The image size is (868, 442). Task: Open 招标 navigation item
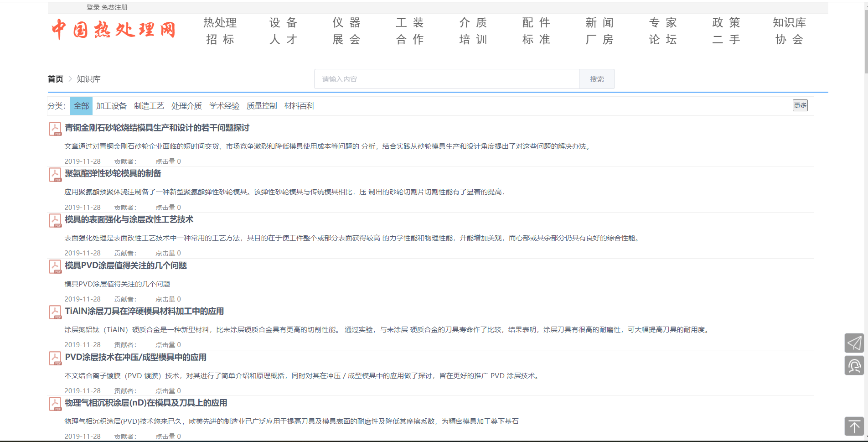(220, 40)
